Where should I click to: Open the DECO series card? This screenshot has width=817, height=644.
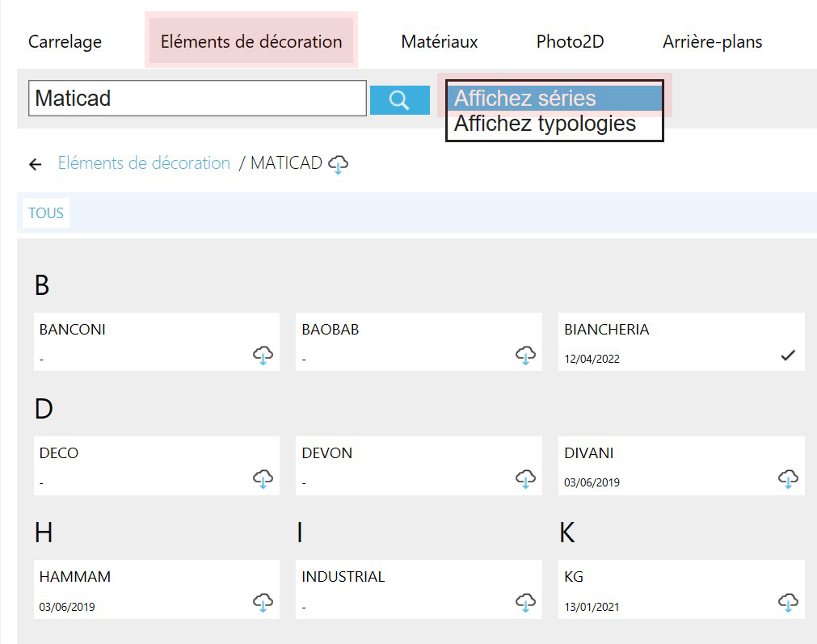coord(157,465)
